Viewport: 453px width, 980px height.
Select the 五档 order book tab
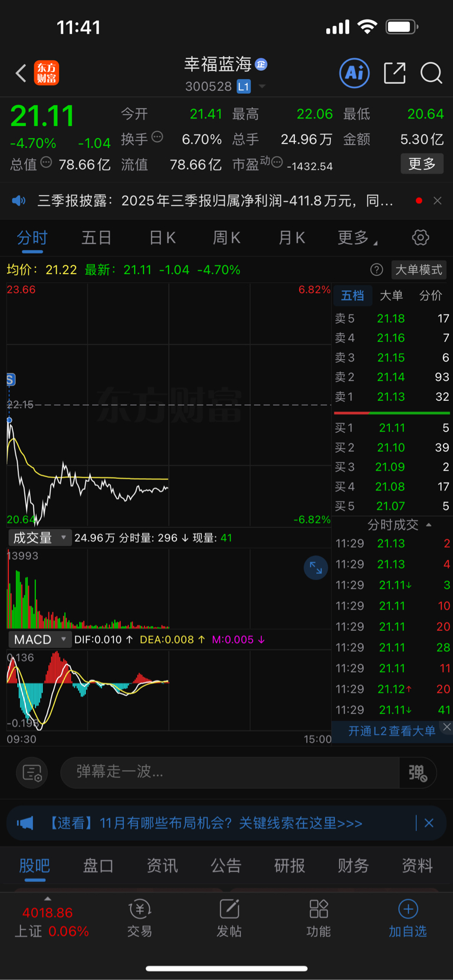pyautogui.click(x=353, y=295)
